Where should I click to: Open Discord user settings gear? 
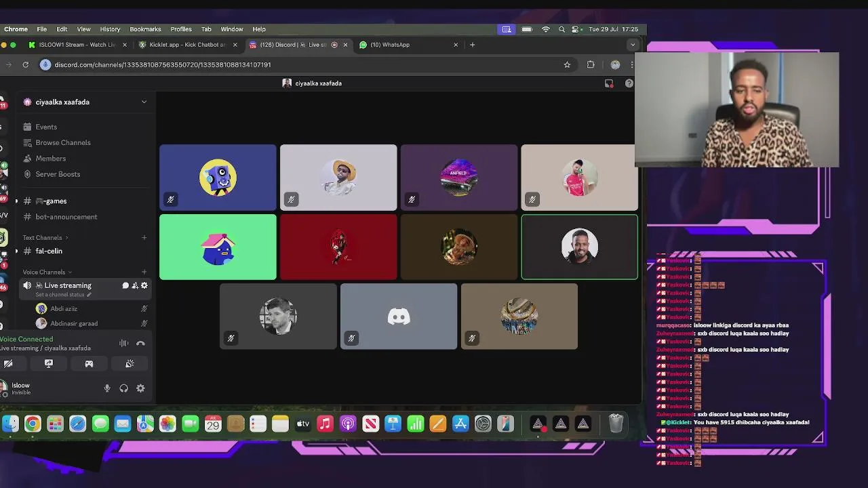[140, 388]
